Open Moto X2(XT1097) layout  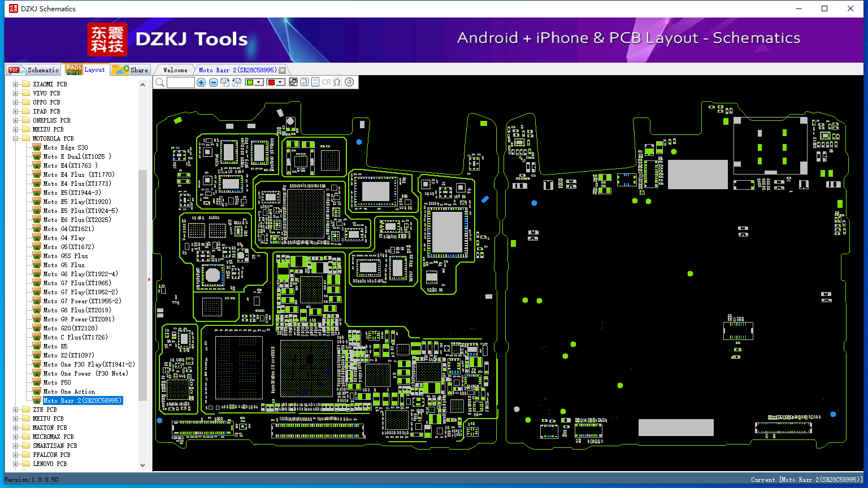coord(68,355)
